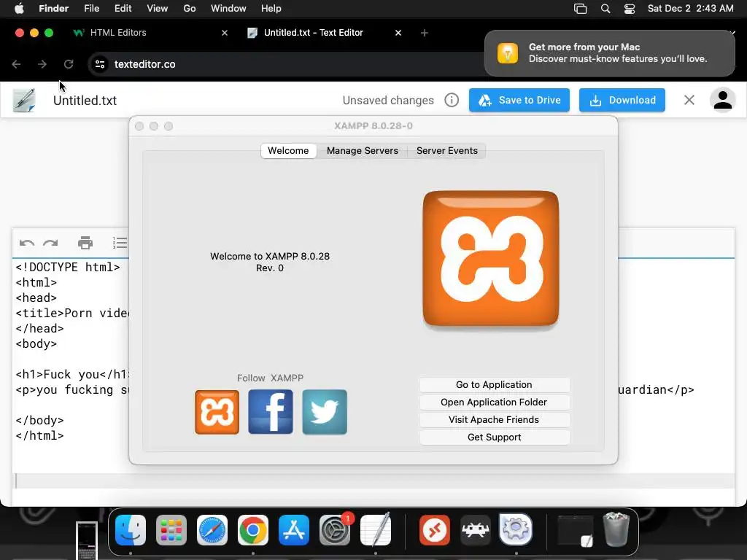Open the XAMPP gear app in the Dock
Image resolution: width=747 pixels, height=560 pixels.
click(x=516, y=529)
